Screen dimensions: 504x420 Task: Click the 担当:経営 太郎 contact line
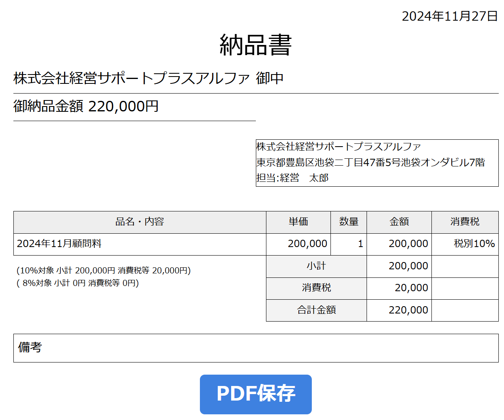292,178
